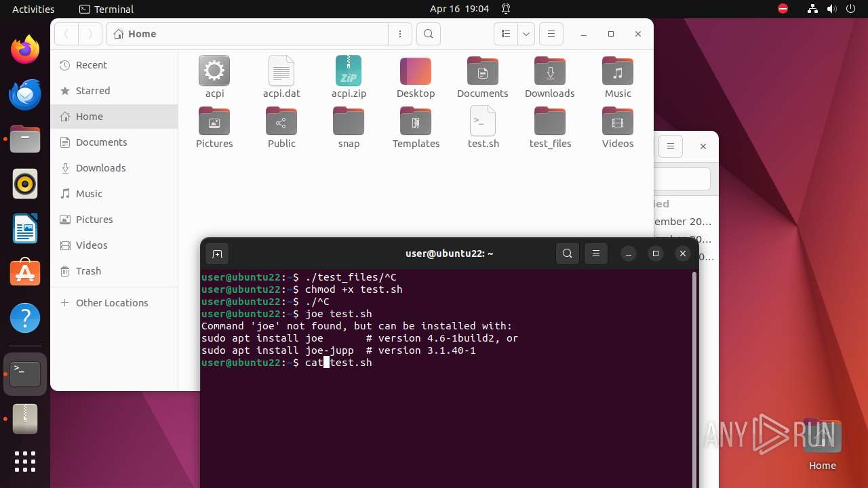Open the background window's hamburger menu

[x=671, y=146]
